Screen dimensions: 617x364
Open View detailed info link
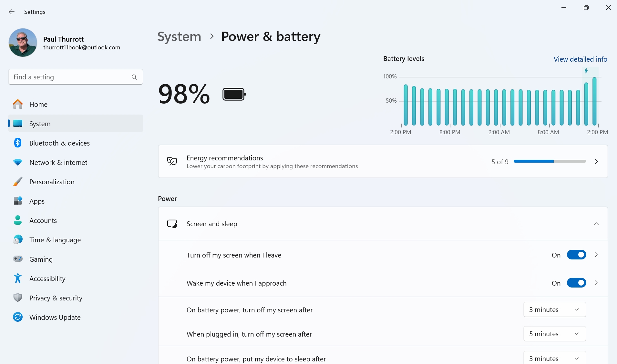point(580,59)
